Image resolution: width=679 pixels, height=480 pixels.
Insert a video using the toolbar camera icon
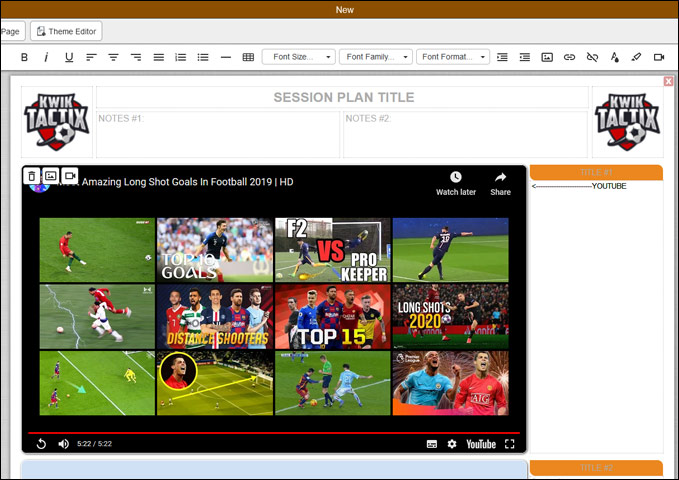(x=659, y=57)
